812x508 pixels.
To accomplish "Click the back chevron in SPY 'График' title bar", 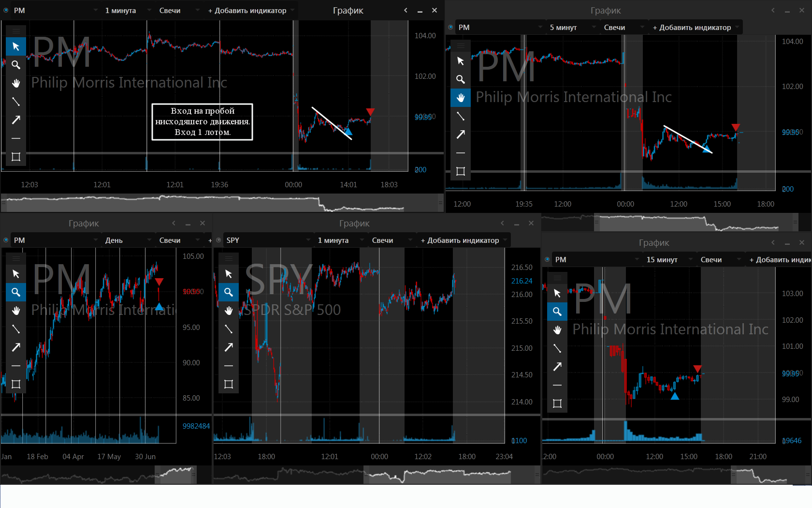I will [x=502, y=223].
